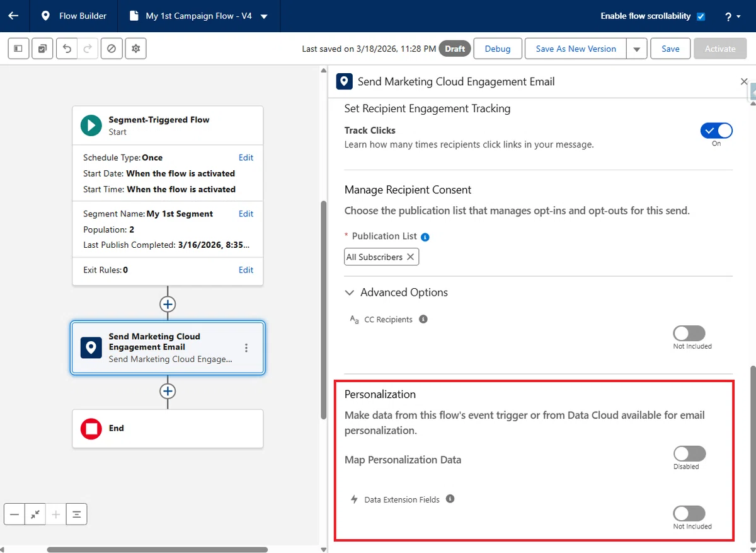
Task: Enable the Map Personalization Data toggle
Action: point(689,454)
